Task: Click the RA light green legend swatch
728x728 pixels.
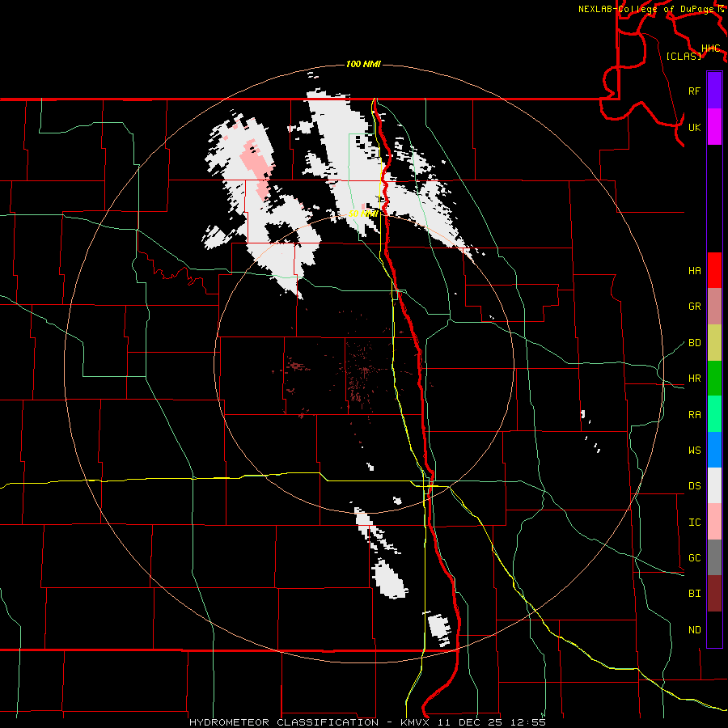Action: click(714, 414)
